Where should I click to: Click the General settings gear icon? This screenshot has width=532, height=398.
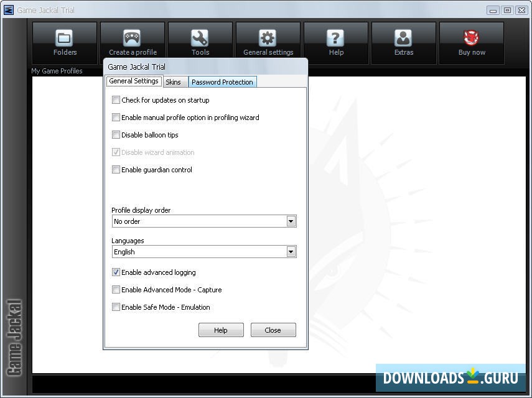click(268, 38)
